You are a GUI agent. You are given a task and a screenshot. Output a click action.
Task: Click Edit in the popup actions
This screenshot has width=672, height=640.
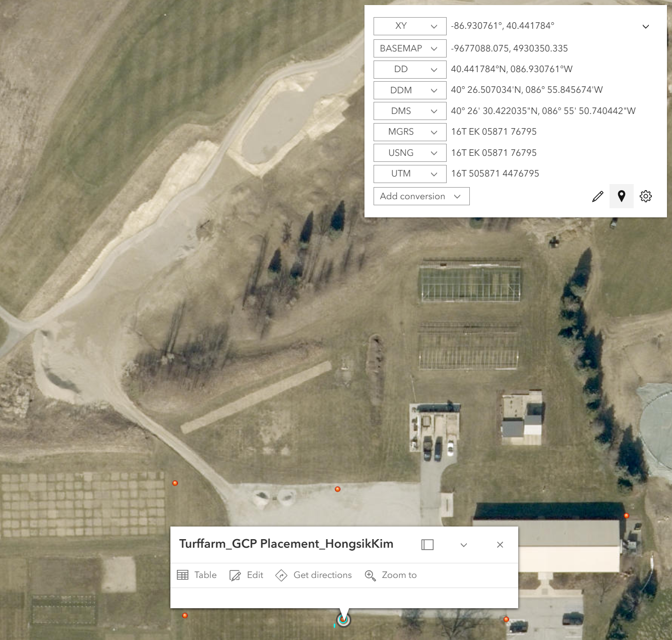point(247,575)
